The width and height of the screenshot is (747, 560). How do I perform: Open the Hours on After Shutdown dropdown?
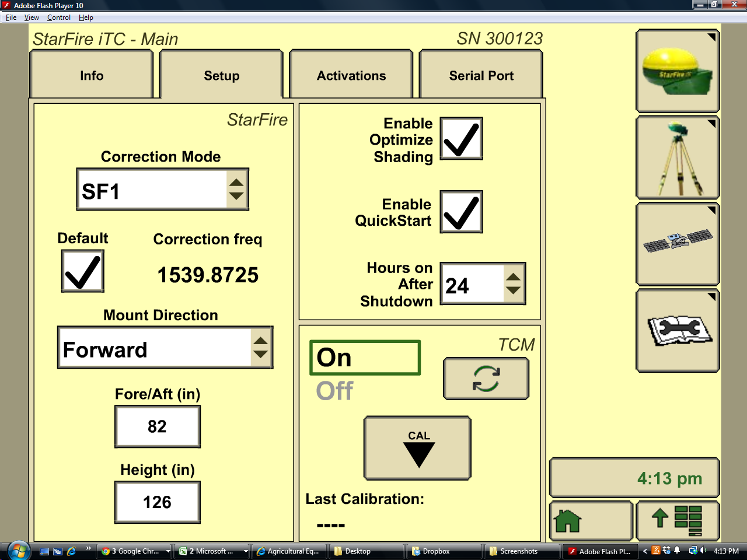483,283
